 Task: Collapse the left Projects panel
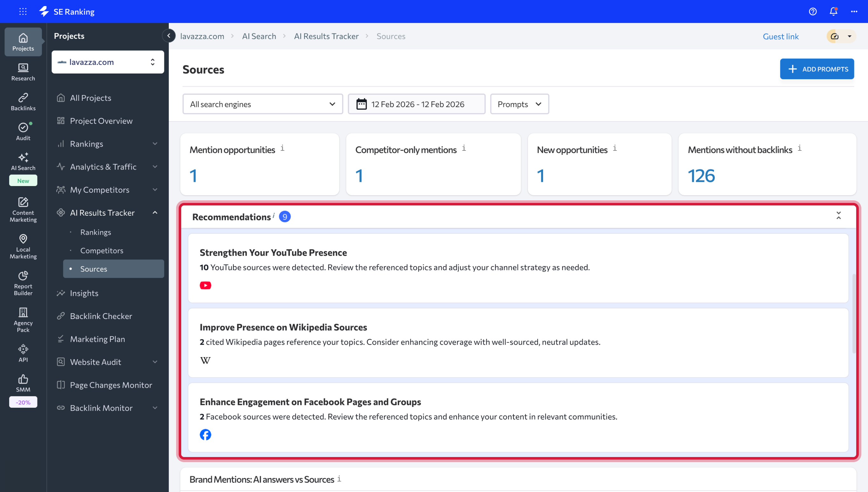169,36
